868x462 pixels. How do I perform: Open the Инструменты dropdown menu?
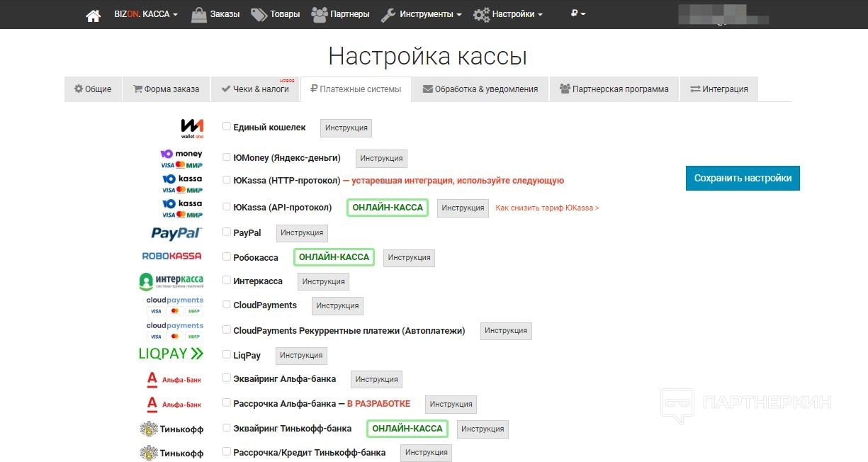(x=421, y=14)
